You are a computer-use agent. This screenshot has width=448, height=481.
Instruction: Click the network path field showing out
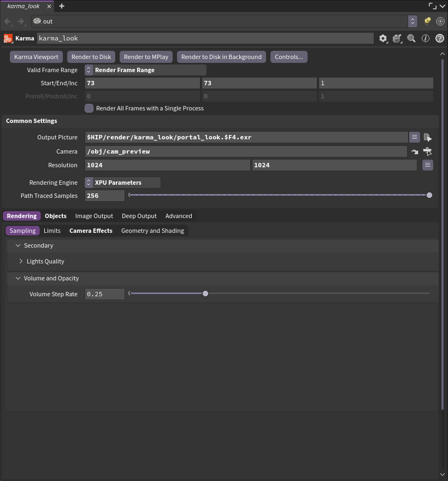pyautogui.click(x=220, y=21)
